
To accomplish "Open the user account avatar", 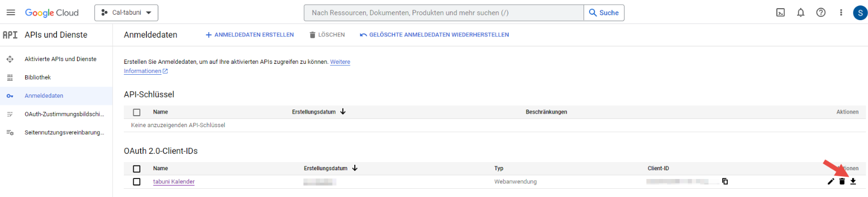I will 860,13.
